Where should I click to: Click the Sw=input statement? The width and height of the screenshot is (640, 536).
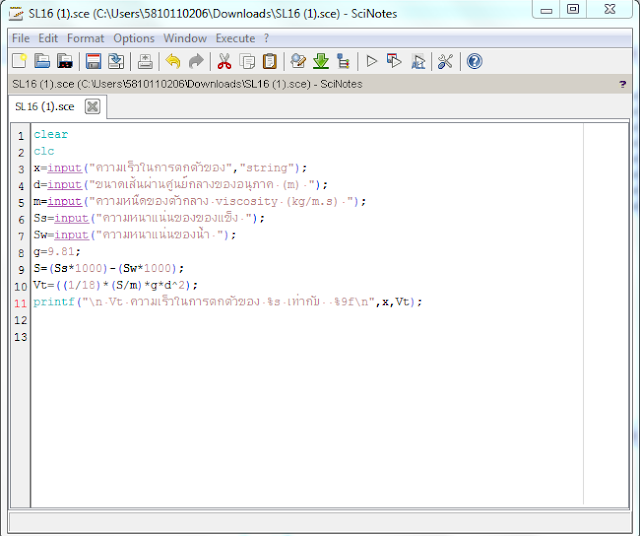coord(135,235)
